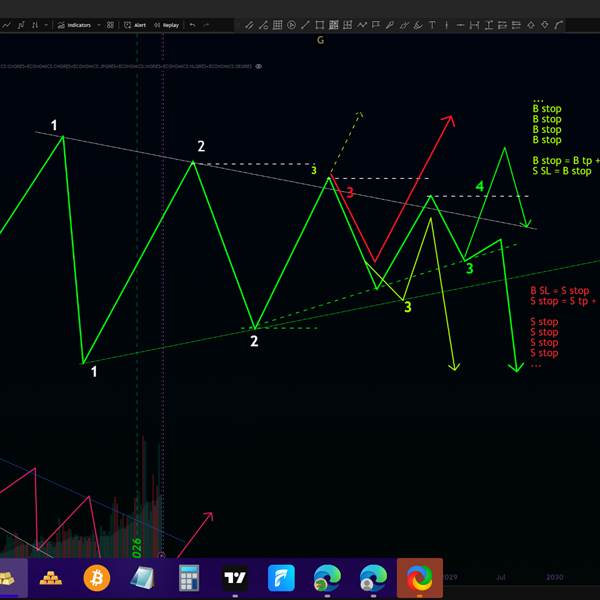Select the trend line drawing tool
This screenshot has height=600, width=600.
click(x=305, y=25)
